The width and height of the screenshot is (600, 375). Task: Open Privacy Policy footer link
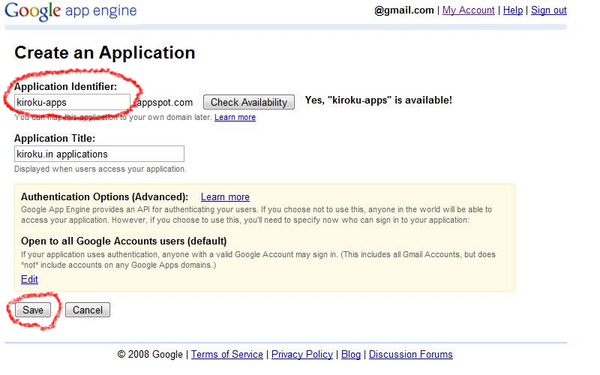[302, 354]
